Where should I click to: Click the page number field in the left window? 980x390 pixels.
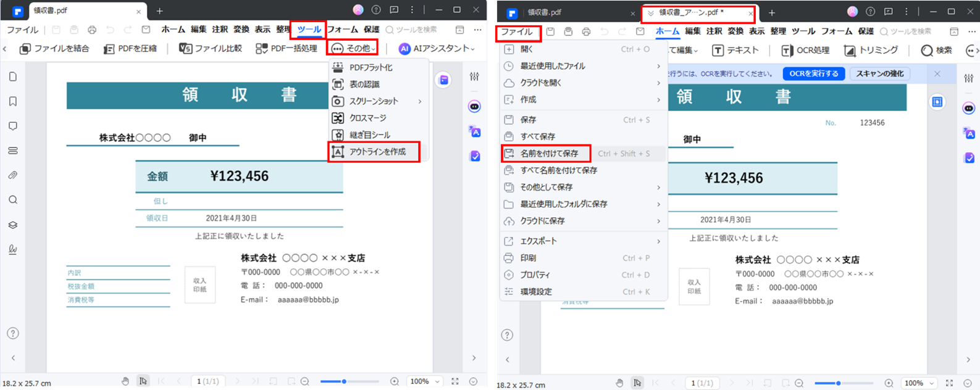[x=207, y=381]
